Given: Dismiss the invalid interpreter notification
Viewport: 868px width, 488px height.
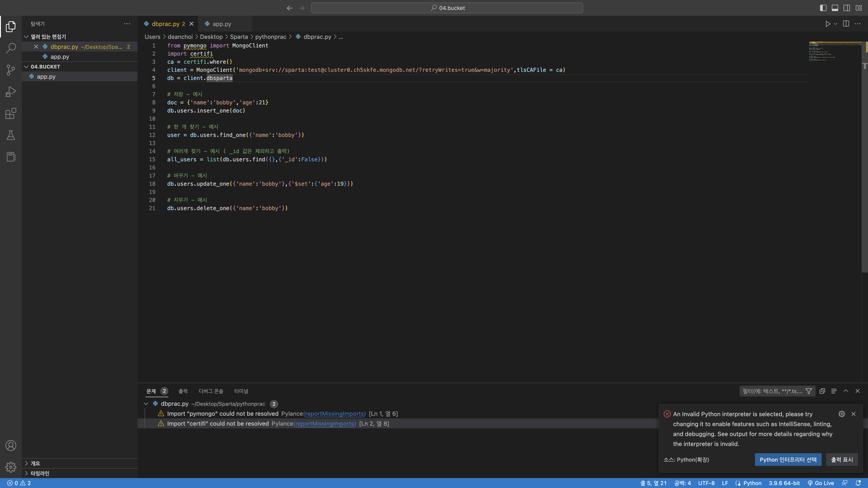Looking at the screenshot, I should (x=854, y=414).
